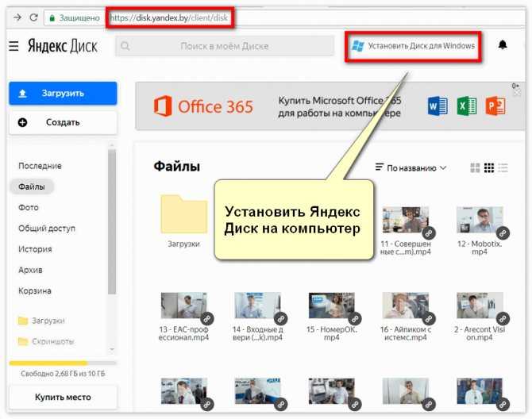Click the upload arrow icon on Загрузить

click(22, 93)
